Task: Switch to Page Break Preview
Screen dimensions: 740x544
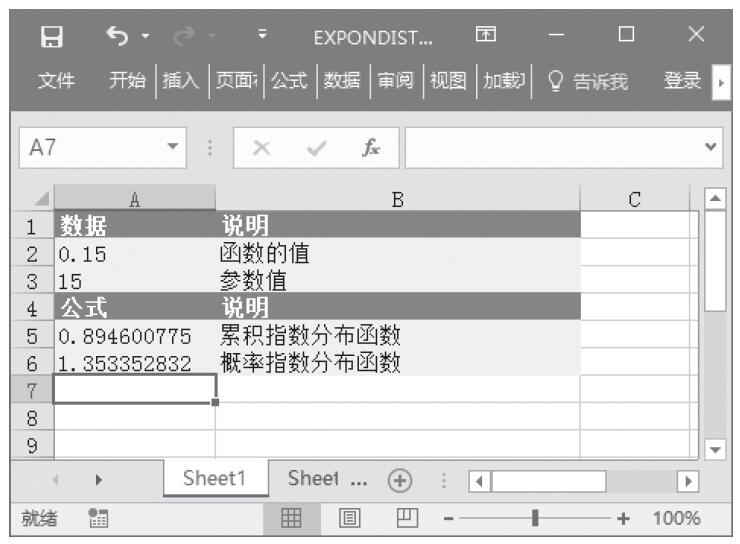Action: point(406,518)
